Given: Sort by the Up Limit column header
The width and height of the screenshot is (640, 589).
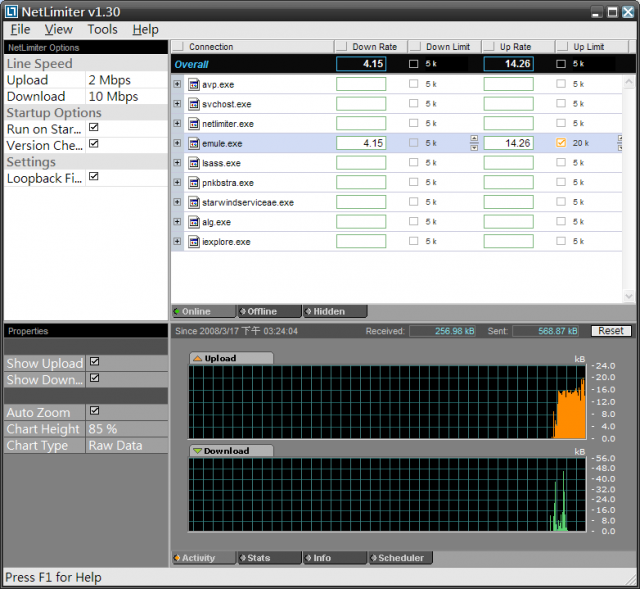Looking at the screenshot, I should coord(592,47).
